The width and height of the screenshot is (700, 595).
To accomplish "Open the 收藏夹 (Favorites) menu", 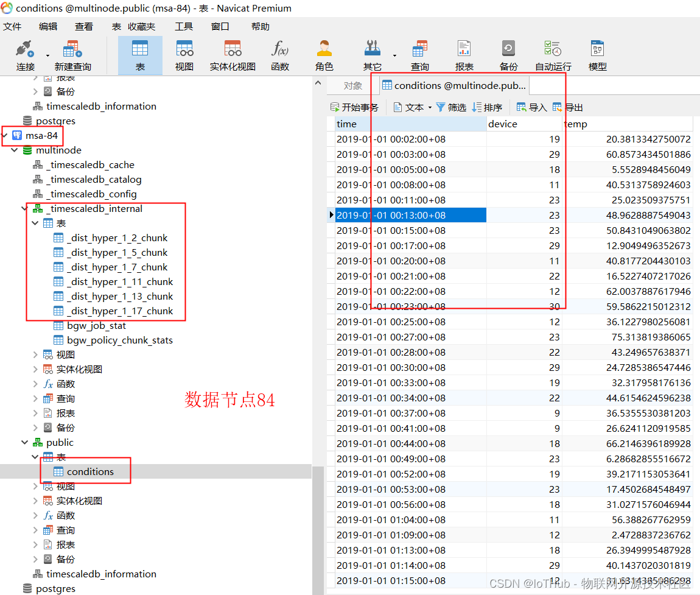I will point(141,26).
